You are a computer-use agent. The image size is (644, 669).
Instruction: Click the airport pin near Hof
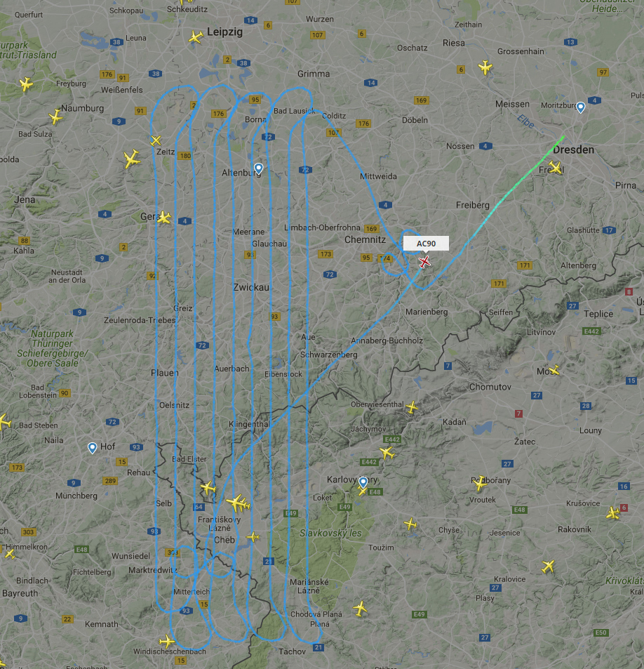92,448
